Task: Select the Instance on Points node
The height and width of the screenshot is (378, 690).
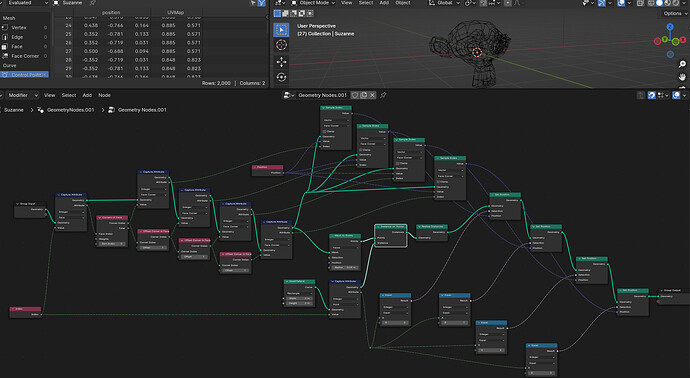Action: (x=391, y=235)
